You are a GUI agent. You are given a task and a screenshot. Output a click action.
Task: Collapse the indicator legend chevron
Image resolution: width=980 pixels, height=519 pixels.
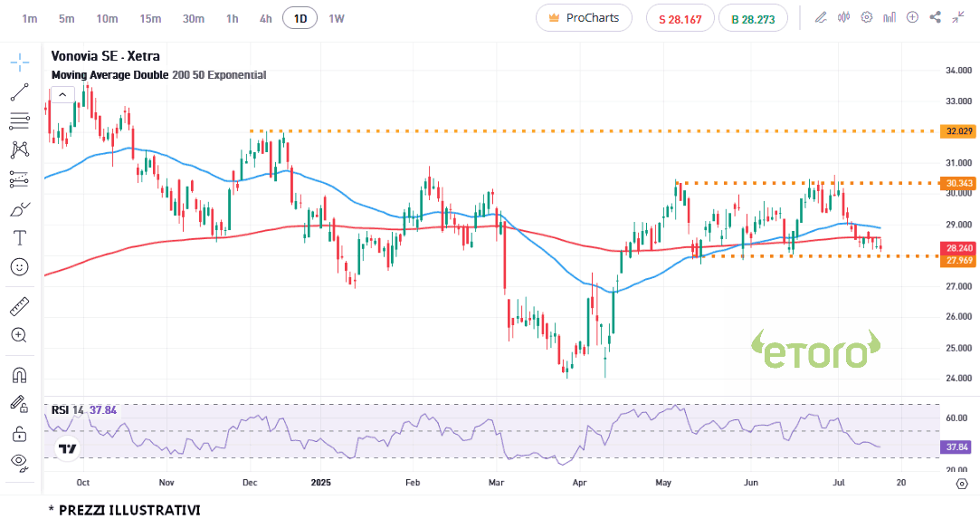[62, 94]
